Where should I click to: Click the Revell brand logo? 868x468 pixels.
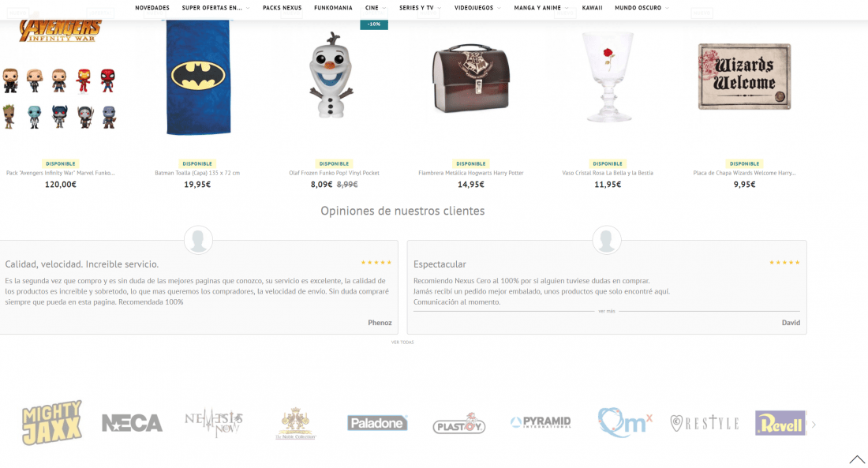780,423
